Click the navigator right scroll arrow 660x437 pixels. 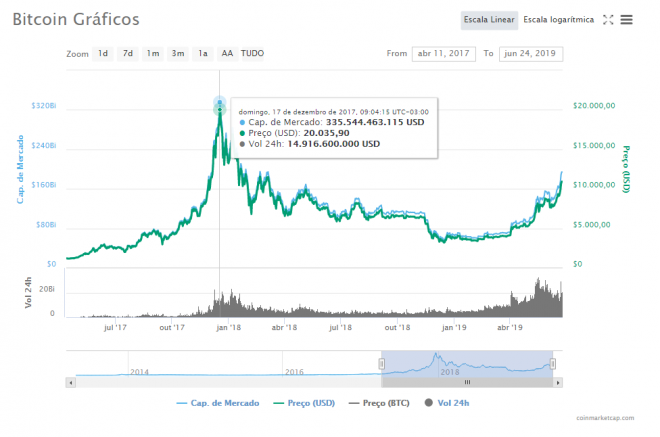(x=558, y=383)
